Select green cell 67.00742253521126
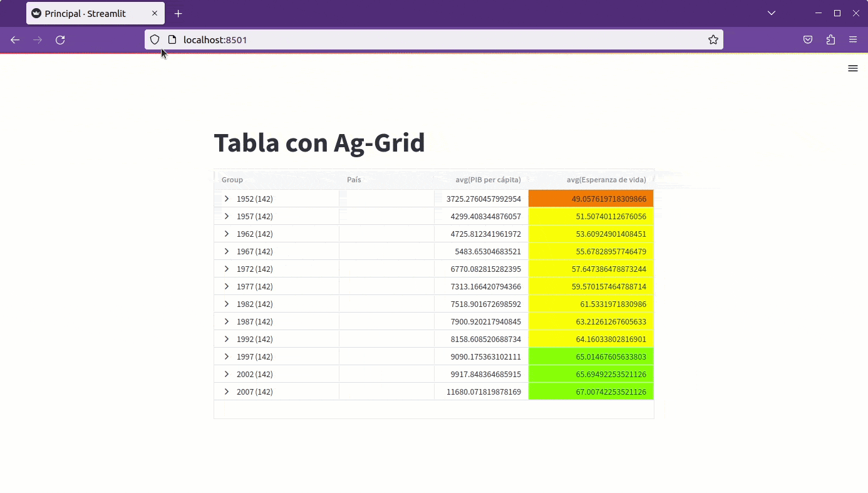The width and height of the screenshot is (868, 493). (x=591, y=392)
